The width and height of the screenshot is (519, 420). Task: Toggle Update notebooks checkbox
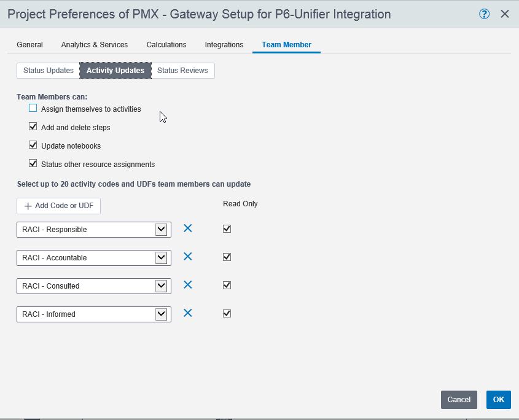click(33, 146)
